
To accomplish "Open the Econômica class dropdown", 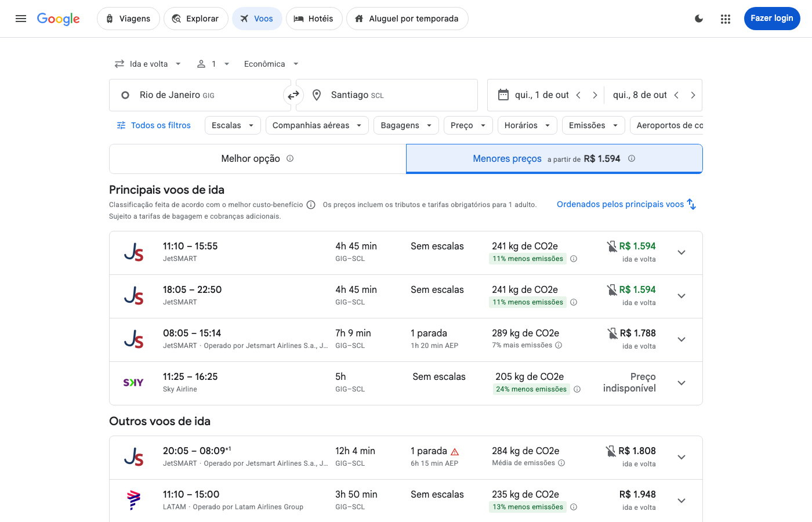I will point(271,64).
